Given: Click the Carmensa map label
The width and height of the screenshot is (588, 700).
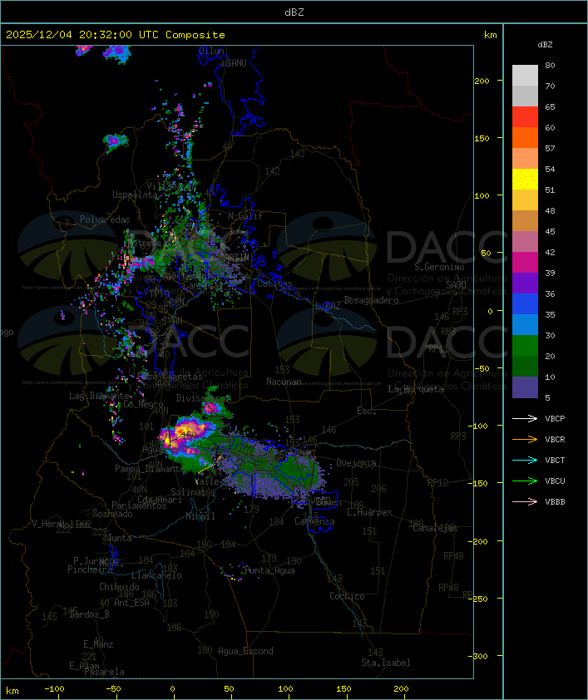Looking at the screenshot, I should point(314,521).
